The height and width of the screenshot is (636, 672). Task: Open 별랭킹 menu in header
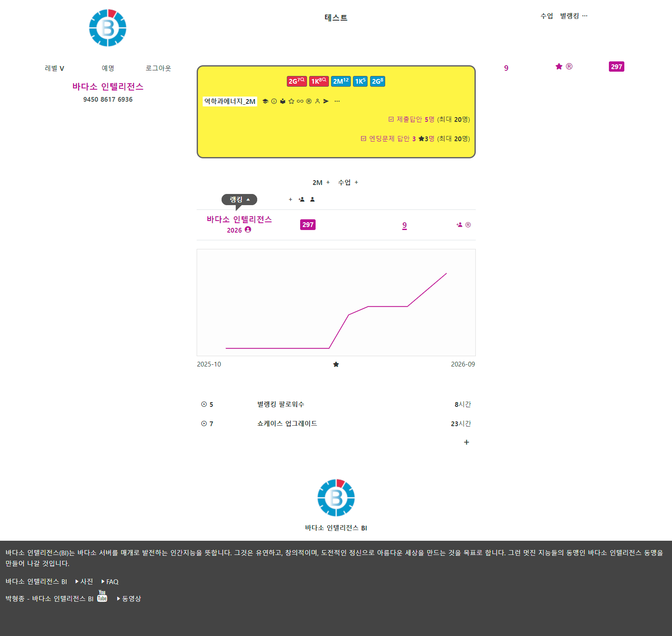coord(569,16)
